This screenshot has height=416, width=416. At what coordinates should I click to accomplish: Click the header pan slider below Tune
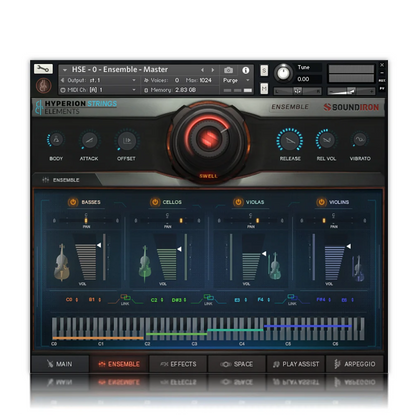coord(298,91)
